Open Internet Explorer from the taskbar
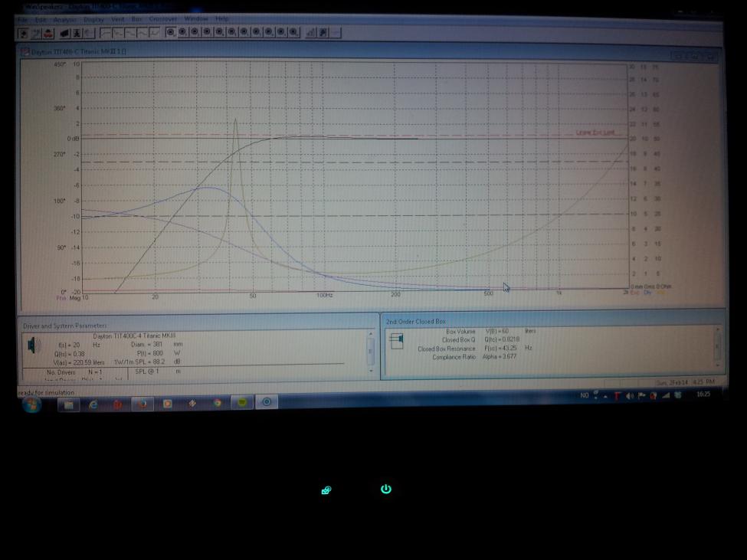The image size is (747, 560). click(x=93, y=404)
